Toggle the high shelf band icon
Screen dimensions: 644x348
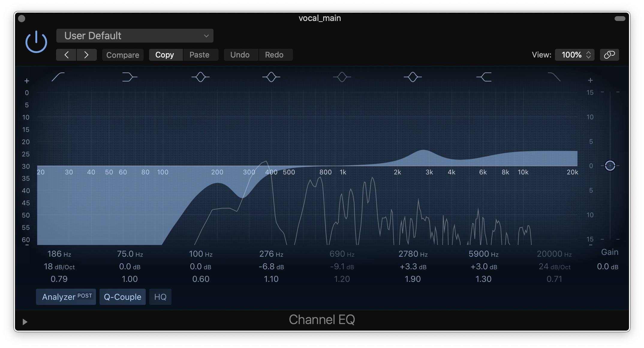pos(484,77)
